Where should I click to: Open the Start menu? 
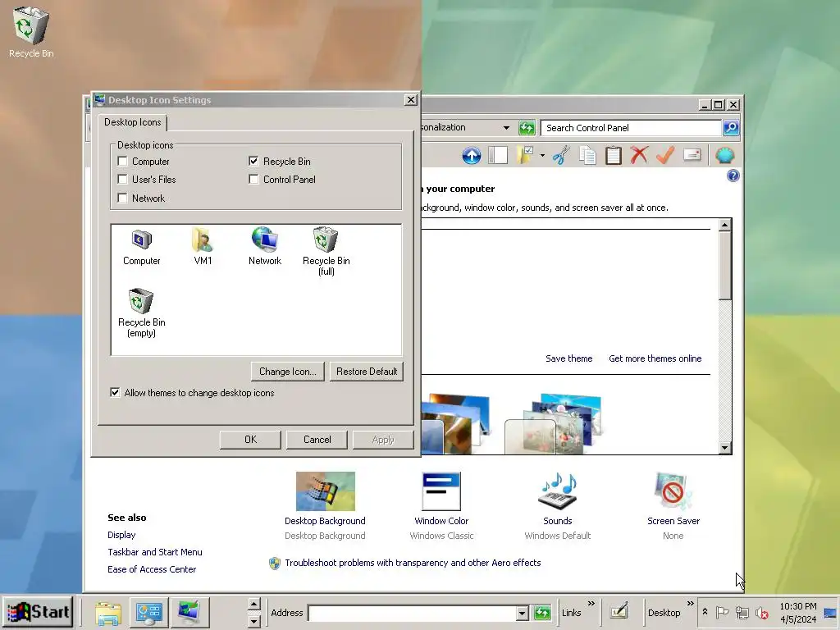38,612
